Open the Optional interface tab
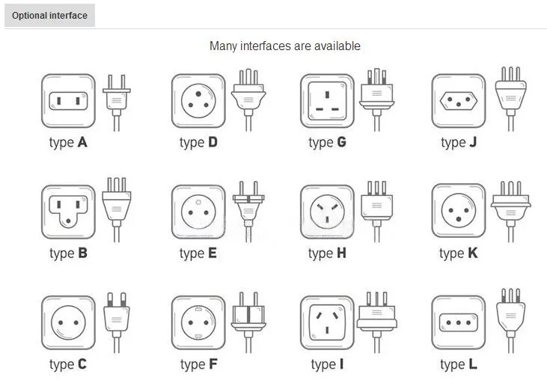The width and height of the screenshot is (547, 392). click(49, 15)
